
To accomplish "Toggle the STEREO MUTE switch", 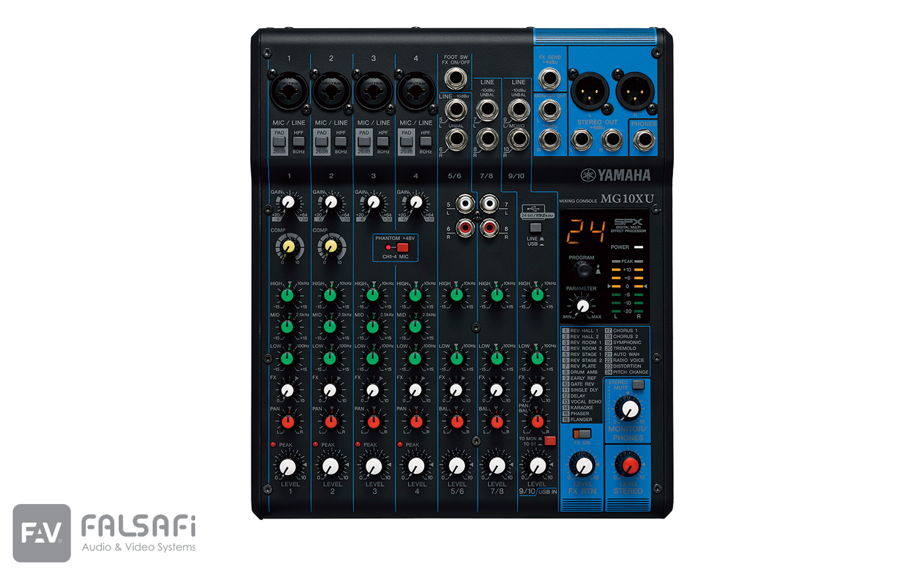I will [x=638, y=386].
